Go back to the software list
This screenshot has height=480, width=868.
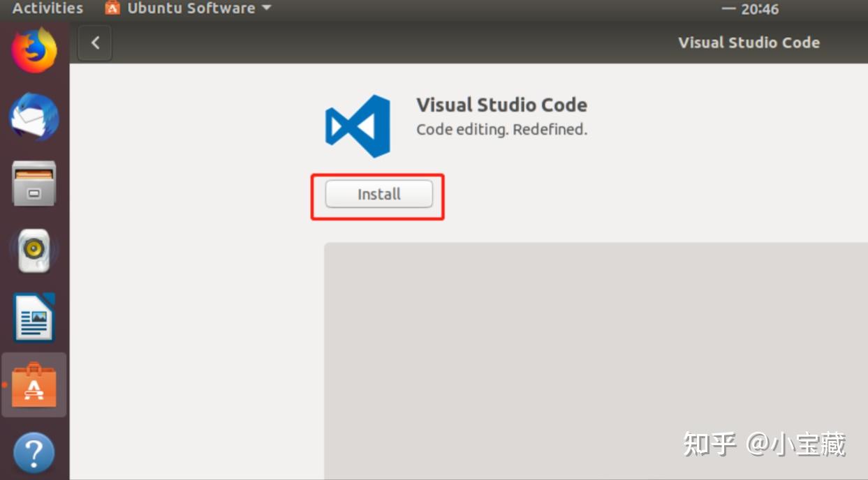(94, 43)
